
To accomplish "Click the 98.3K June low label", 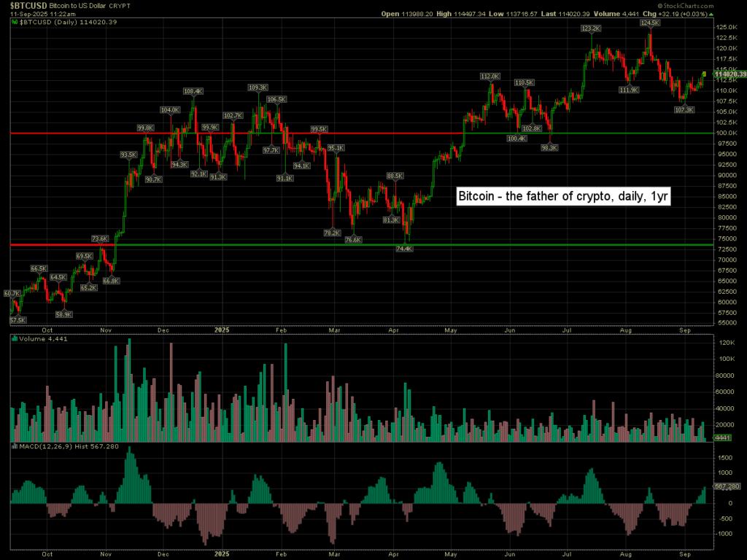I will (549, 147).
